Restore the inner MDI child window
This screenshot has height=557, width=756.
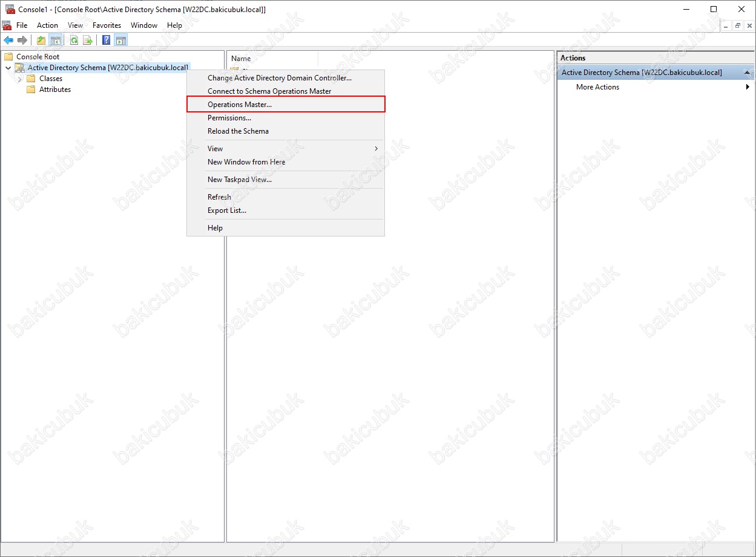[x=738, y=25]
